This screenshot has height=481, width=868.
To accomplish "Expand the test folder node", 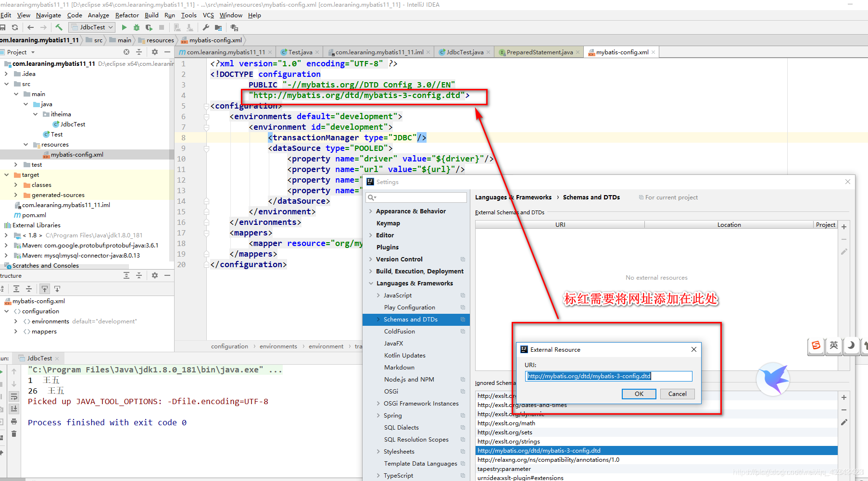I will [16, 165].
